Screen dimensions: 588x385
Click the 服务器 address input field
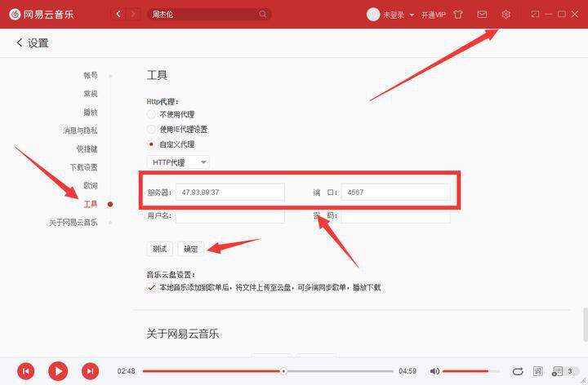(230, 192)
